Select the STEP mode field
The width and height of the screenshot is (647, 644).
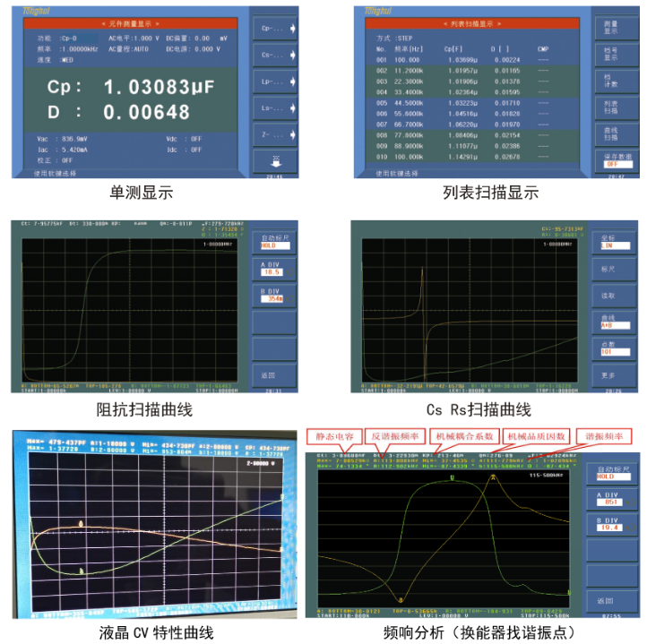click(404, 39)
